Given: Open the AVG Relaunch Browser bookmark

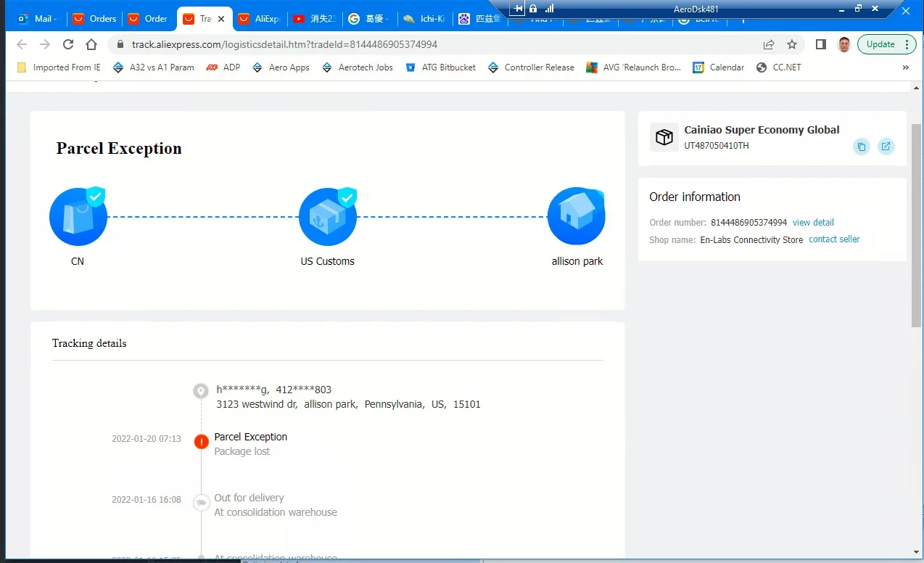Looking at the screenshot, I should tap(634, 67).
